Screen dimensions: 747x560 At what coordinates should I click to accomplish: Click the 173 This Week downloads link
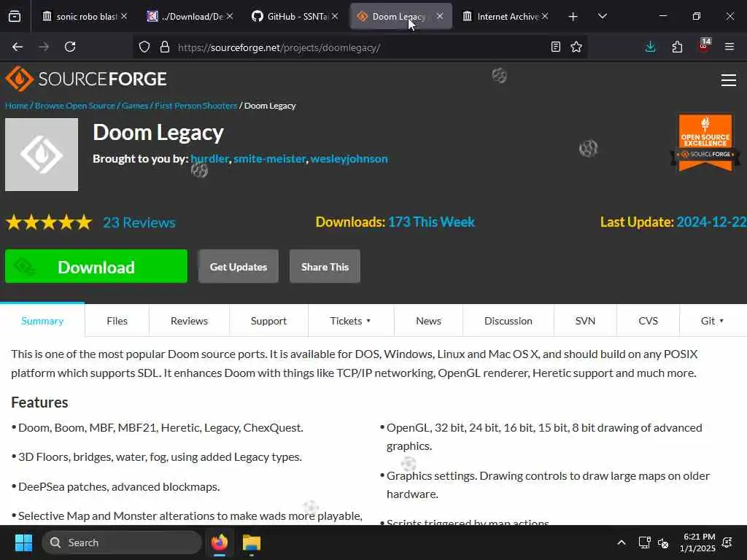click(431, 222)
